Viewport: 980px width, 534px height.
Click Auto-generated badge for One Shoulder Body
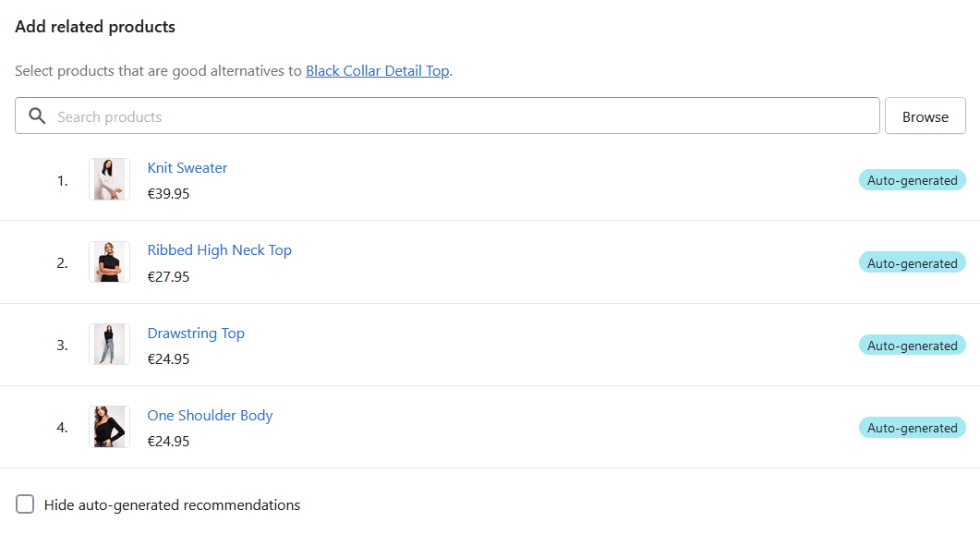[x=913, y=428]
